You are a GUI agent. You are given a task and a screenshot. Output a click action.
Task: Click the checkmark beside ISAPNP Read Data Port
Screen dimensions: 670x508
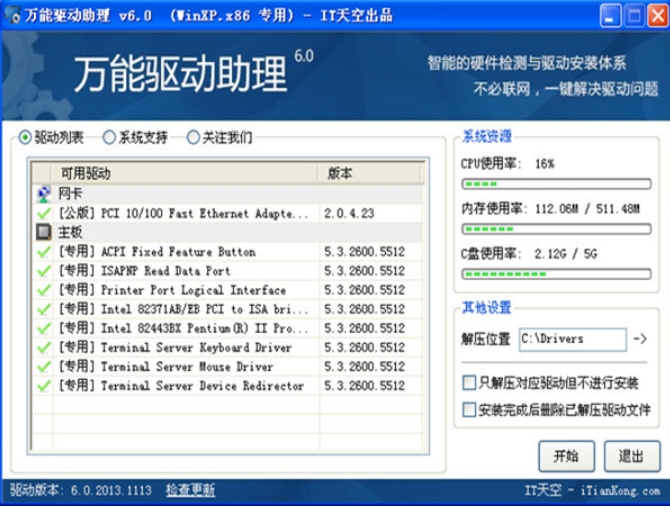pyautogui.click(x=44, y=271)
